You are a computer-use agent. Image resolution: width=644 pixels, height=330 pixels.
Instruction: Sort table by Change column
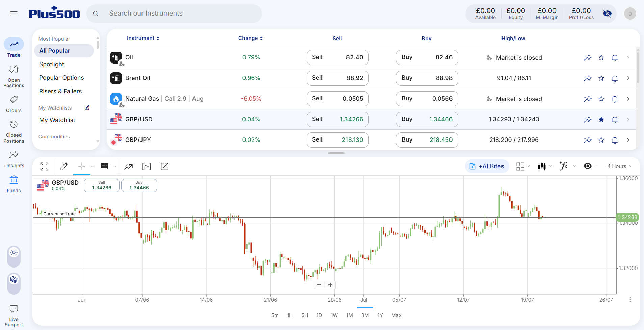coord(251,38)
